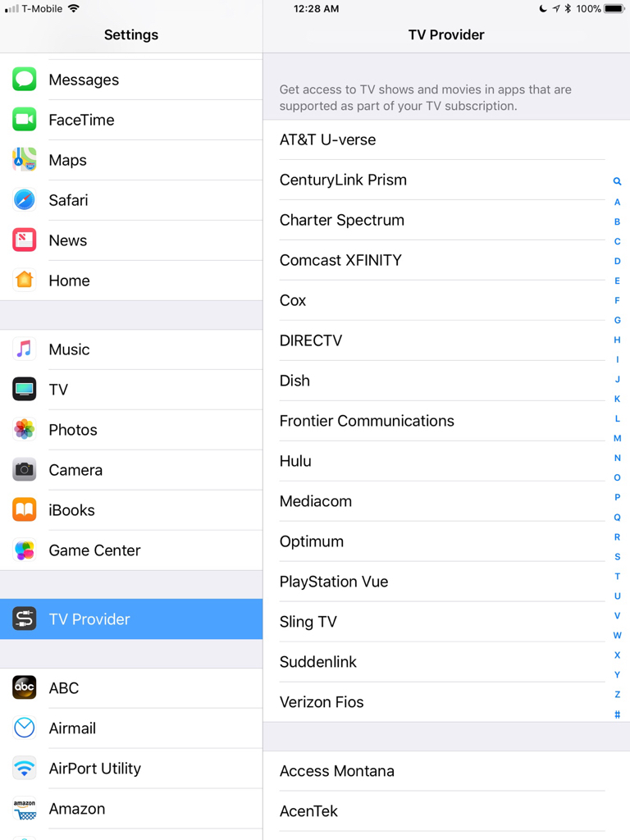Open the Airmail envelope icon
Viewport: 630px width, 840px height.
point(24,728)
